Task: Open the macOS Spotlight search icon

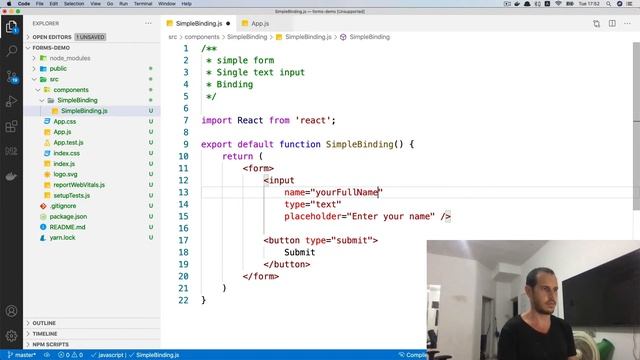Action: (608, 4)
